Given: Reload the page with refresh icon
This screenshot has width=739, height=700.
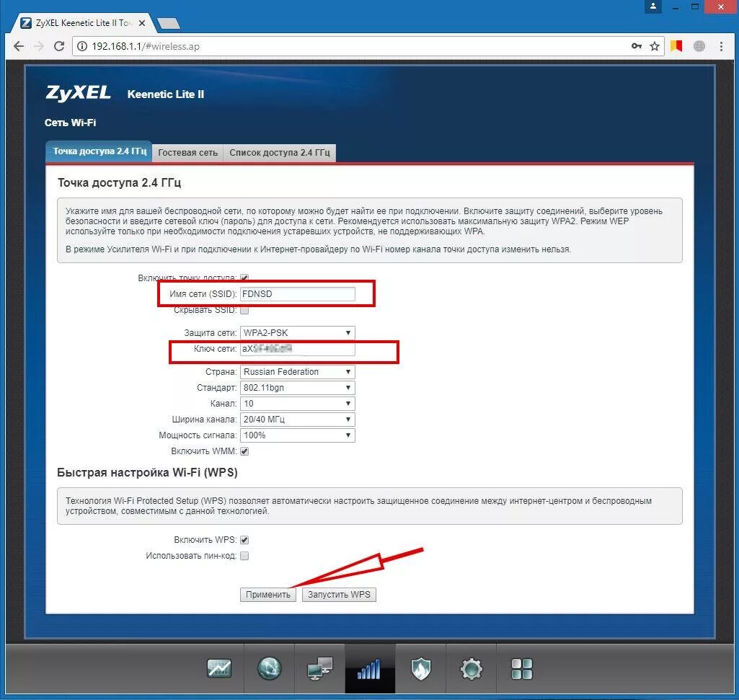Looking at the screenshot, I should (59, 46).
